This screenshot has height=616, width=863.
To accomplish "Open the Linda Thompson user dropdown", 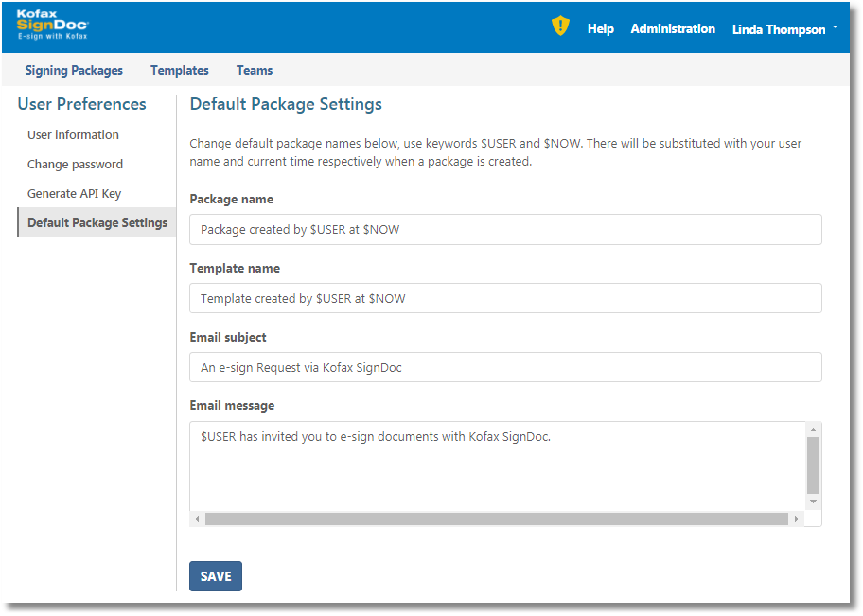I will (x=784, y=29).
